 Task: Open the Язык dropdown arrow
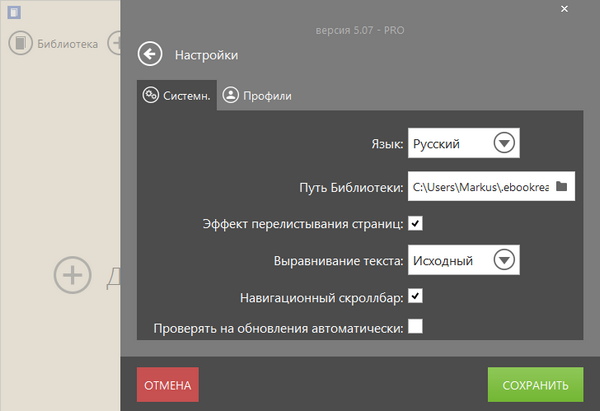click(x=504, y=144)
